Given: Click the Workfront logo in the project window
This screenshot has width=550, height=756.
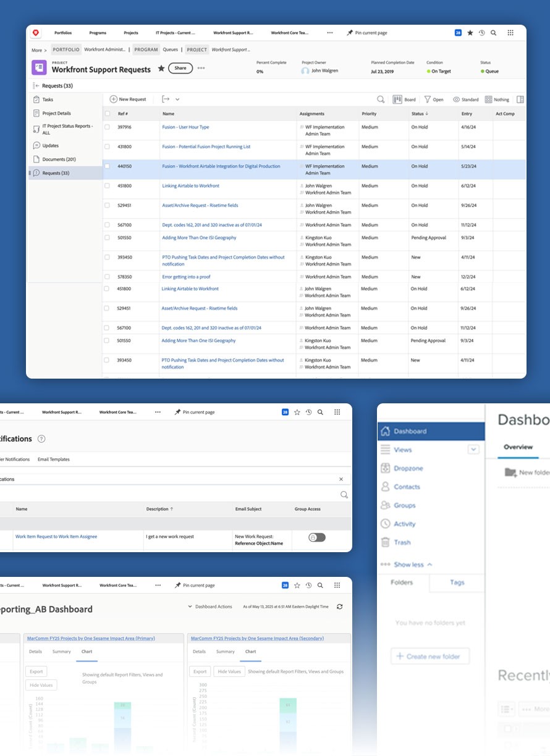Looking at the screenshot, I should coord(36,33).
